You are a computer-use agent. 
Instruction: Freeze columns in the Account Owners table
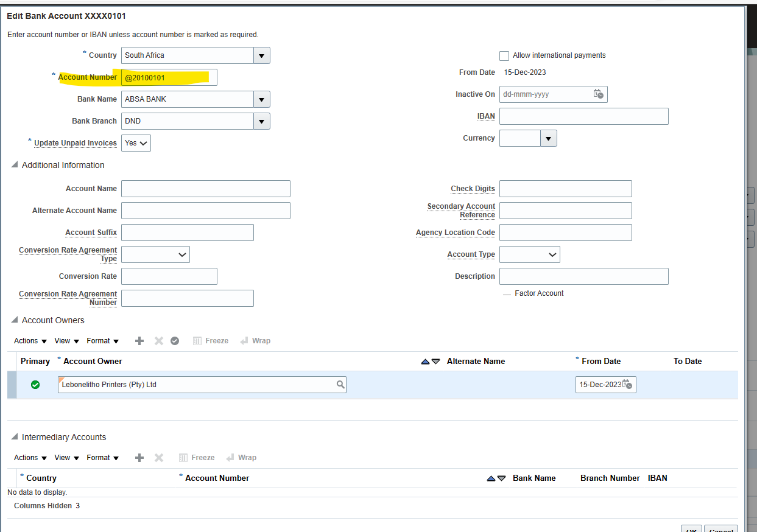pos(210,341)
